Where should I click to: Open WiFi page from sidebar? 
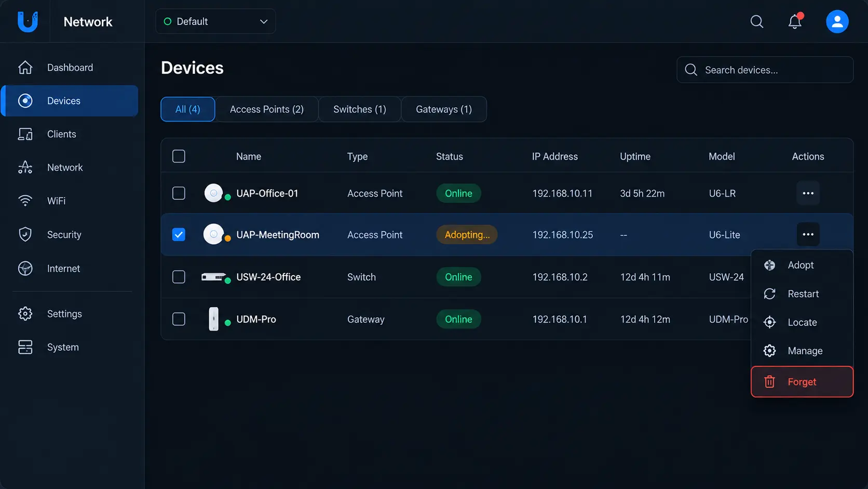70,201
